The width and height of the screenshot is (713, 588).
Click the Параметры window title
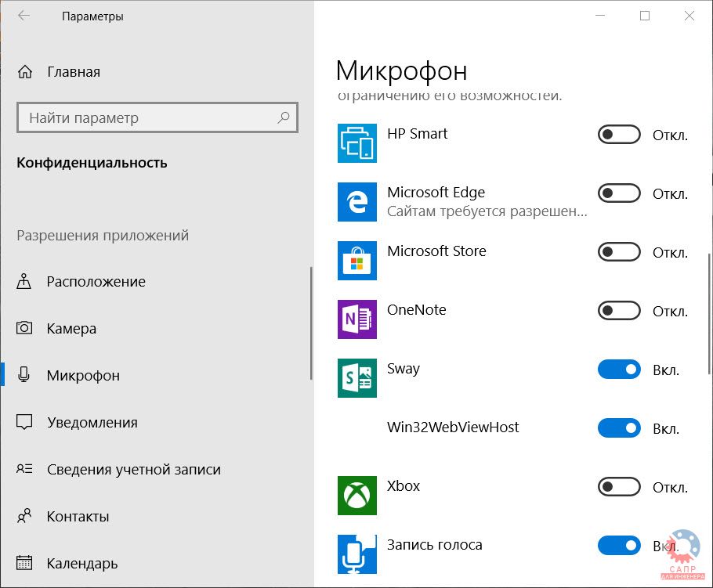coord(92,16)
